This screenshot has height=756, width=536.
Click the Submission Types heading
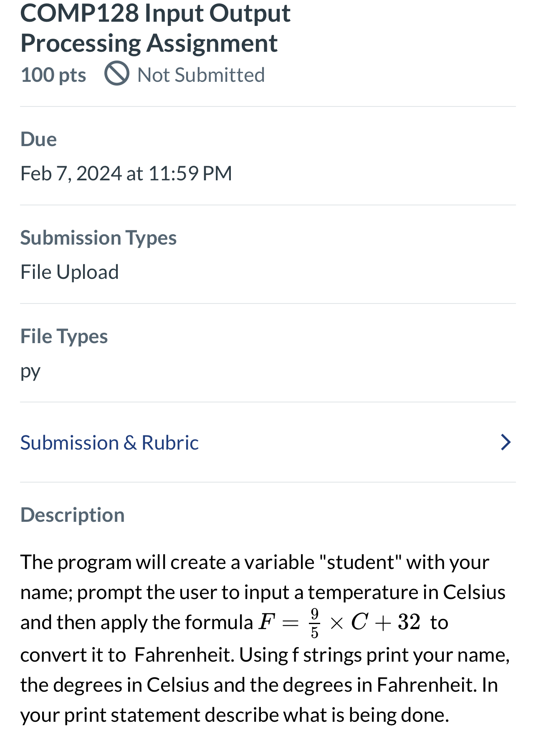(99, 238)
